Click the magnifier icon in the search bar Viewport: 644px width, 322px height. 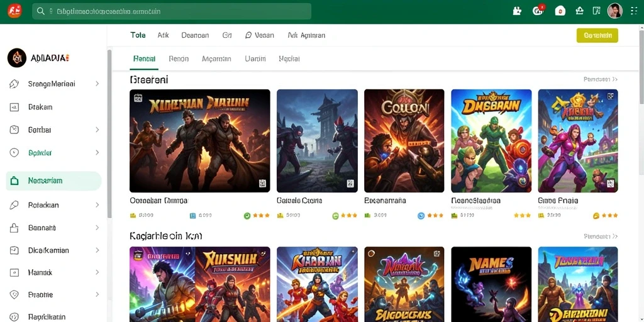41,11
